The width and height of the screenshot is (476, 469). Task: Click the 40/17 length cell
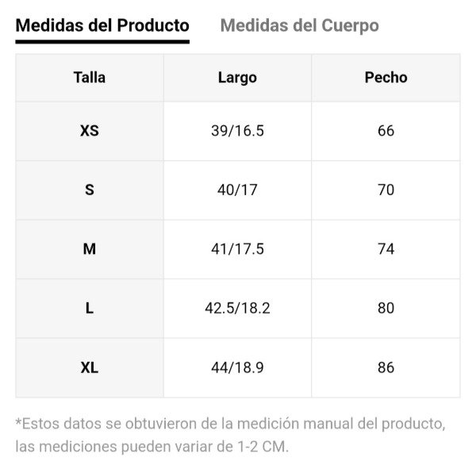coord(237,190)
